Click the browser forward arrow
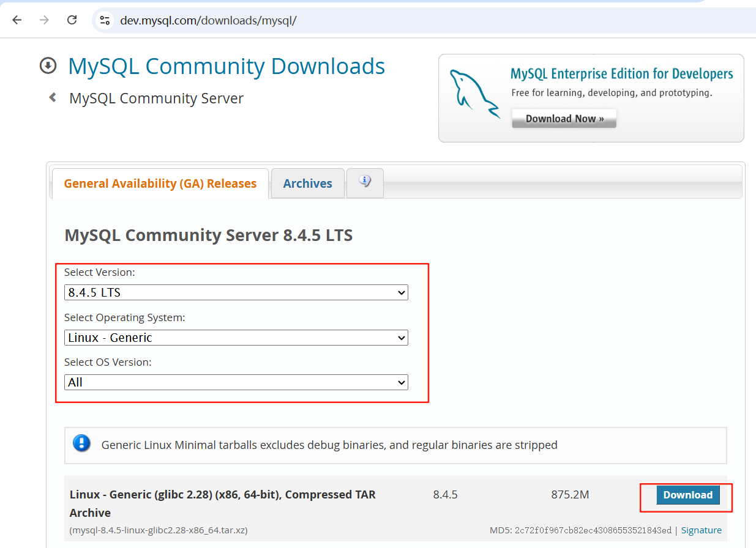The width and height of the screenshot is (756, 548). [44, 20]
